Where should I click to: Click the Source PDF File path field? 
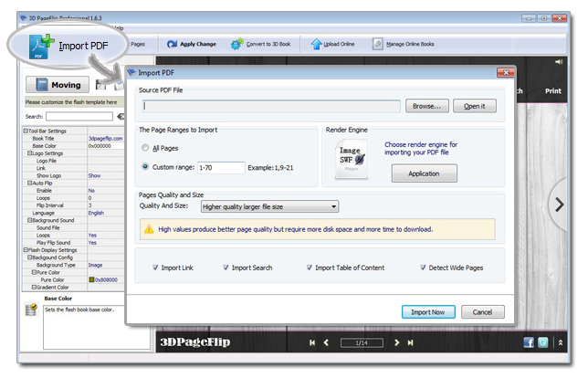click(x=271, y=106)
